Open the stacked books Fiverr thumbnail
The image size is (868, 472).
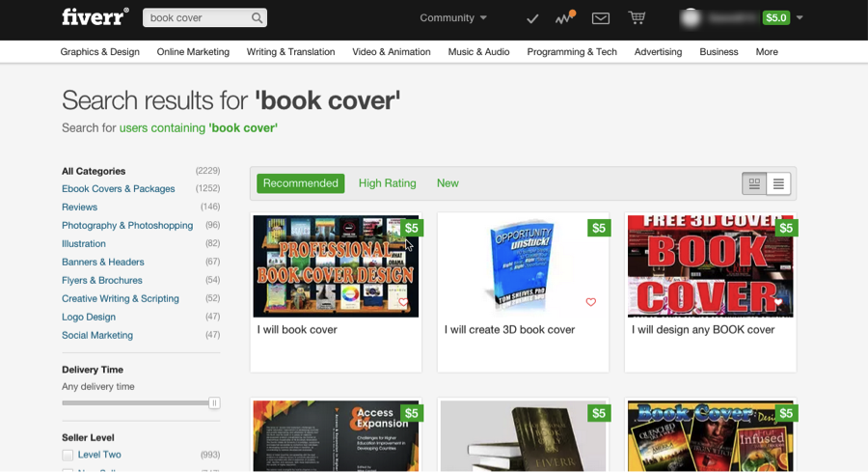(523, 436)
